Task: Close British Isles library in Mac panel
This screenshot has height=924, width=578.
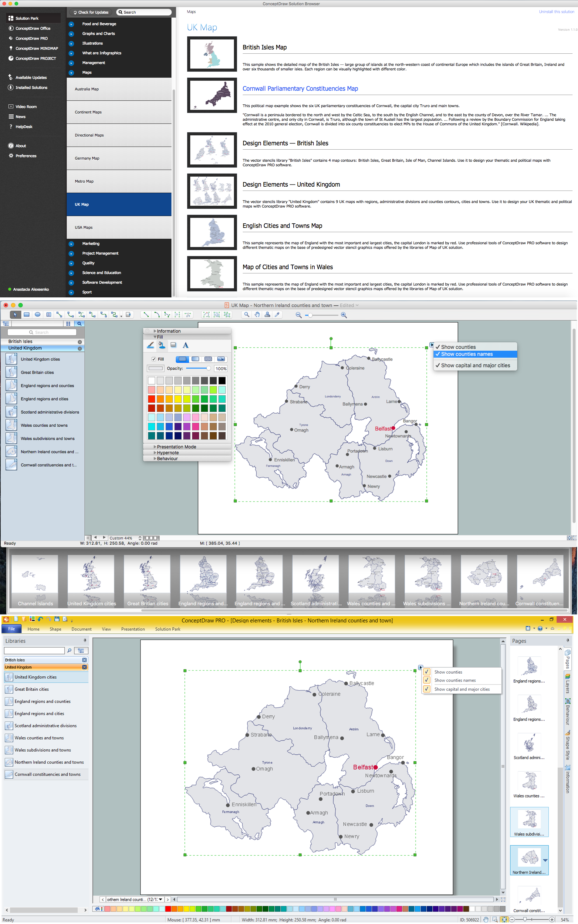Action: pos(79,342)
